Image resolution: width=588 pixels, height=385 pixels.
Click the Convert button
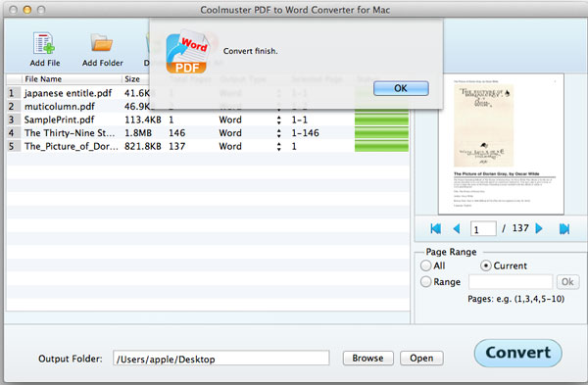(517, 353)
